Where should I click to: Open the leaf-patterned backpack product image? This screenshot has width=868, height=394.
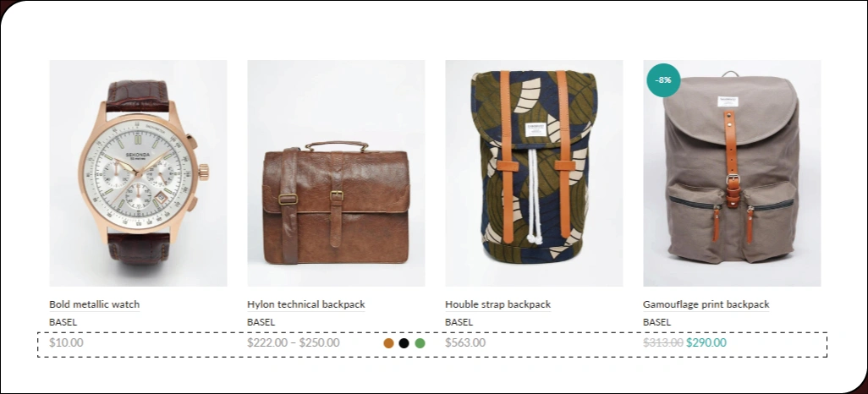click(x=534, y=173)
